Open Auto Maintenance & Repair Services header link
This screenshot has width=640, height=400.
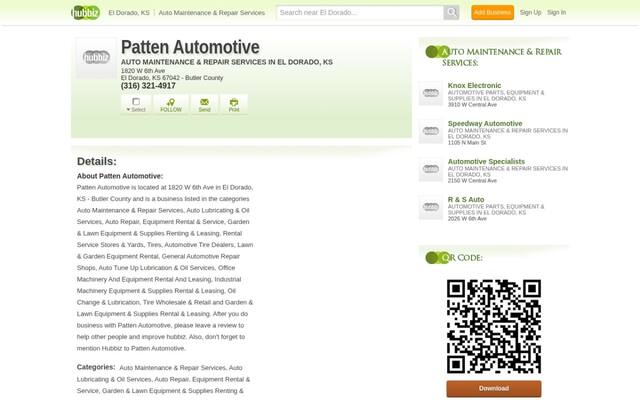coord(211,13)
